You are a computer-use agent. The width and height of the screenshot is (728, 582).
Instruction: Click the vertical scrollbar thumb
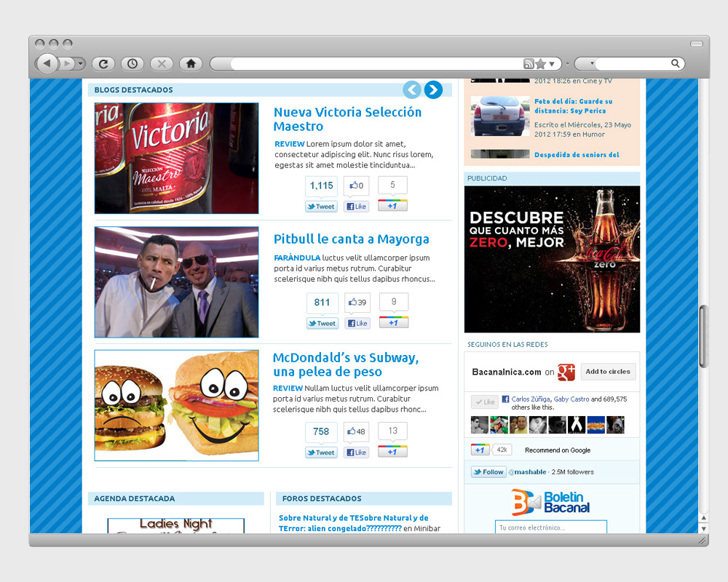(x=704, y=337)
